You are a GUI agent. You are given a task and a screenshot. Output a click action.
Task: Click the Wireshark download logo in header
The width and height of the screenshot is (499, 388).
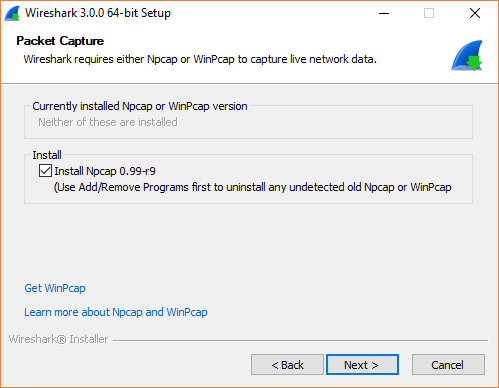(467, 55)
